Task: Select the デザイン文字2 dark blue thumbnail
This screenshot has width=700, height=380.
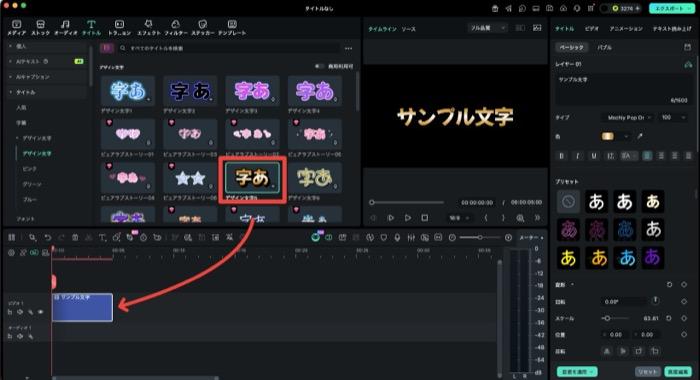Action: 190,91
